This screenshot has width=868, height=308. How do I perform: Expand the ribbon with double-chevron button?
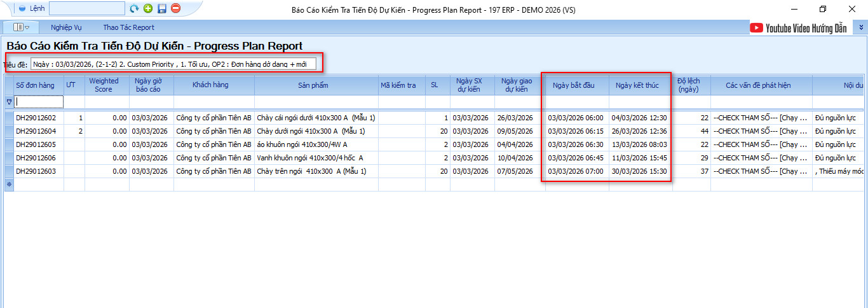861,27
